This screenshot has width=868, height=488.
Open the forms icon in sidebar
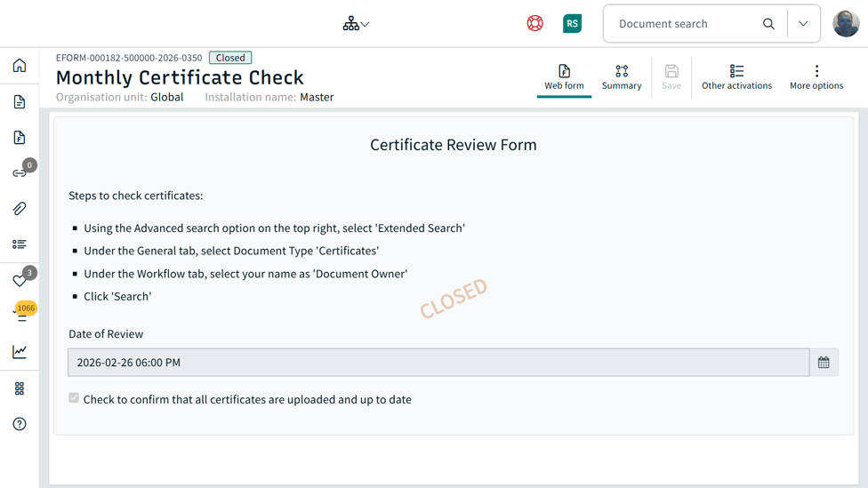point(20,138)
